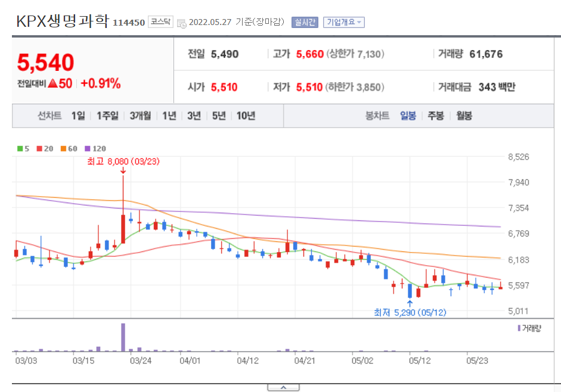
Task: Switch to the 일봉 daily candle chart
Action: coord(408,116)
